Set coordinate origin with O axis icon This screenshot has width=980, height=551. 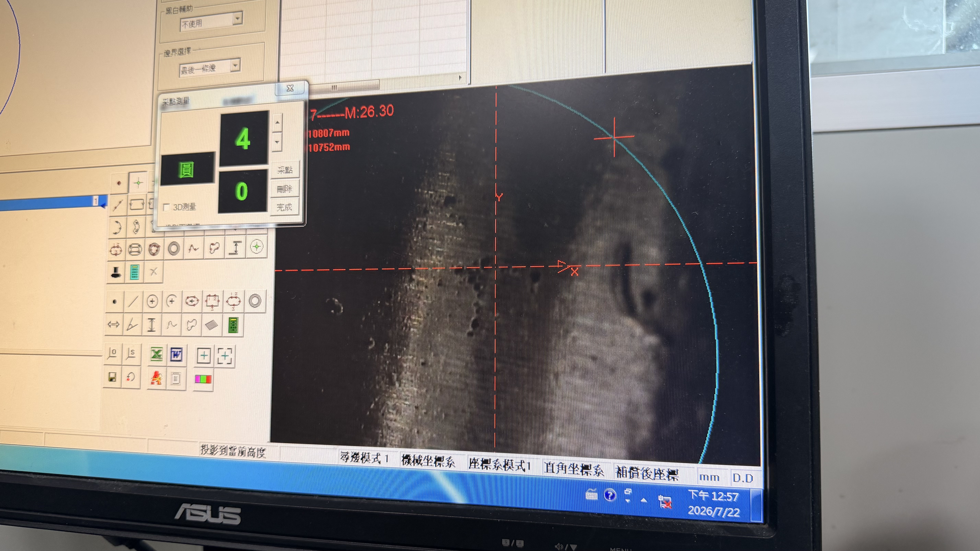click(113, 353)
